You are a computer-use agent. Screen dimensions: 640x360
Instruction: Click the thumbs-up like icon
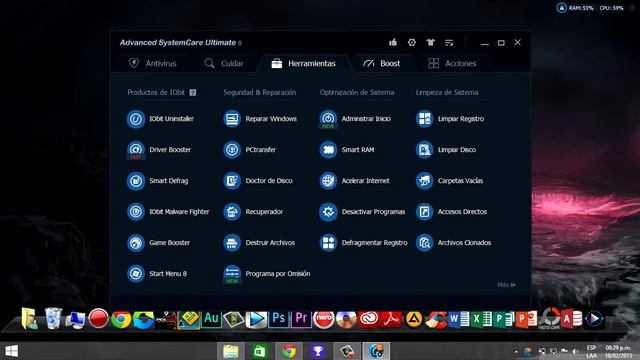click(393, 42)
